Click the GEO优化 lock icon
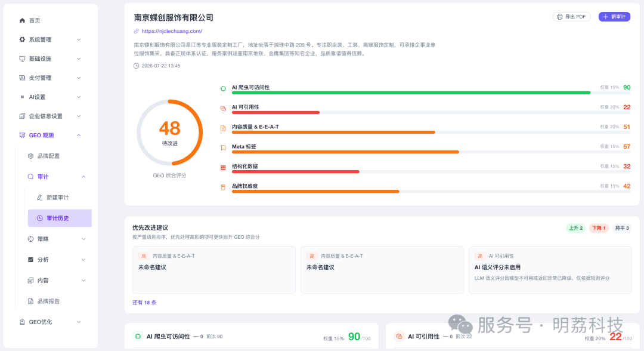The image size is (644, 351). click(x=22, y=322)
